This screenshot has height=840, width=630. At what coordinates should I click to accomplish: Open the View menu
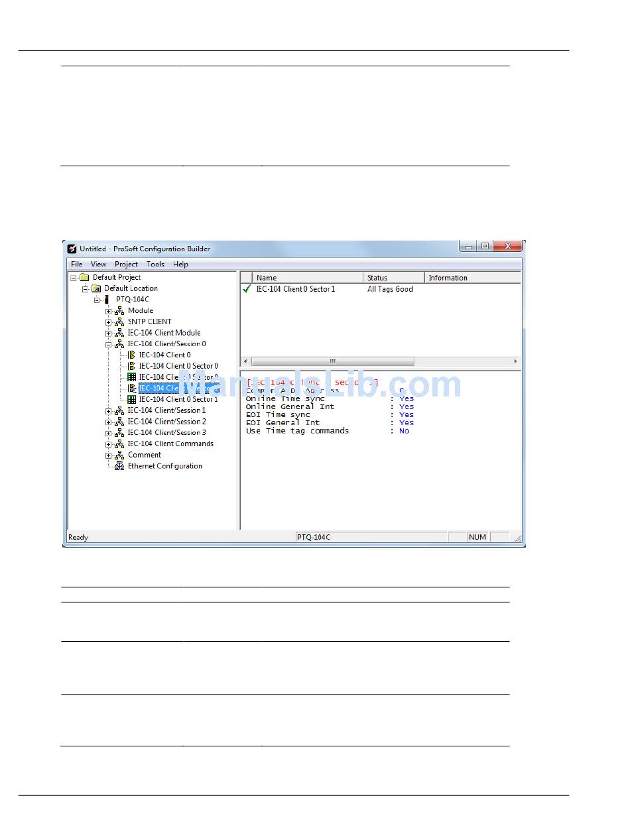click(x=98, y=264)
